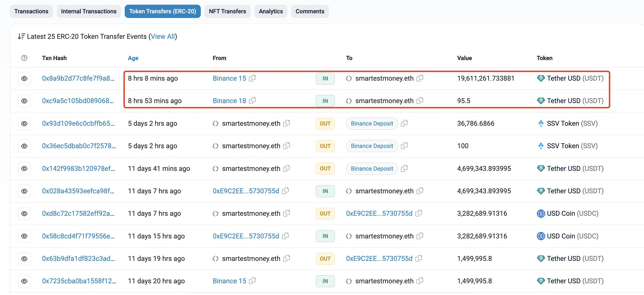Copy Binance Deposit address in 4,699,343 OUT row
Viewport: 644px width, 295px height.
click(x=404, y=168)
